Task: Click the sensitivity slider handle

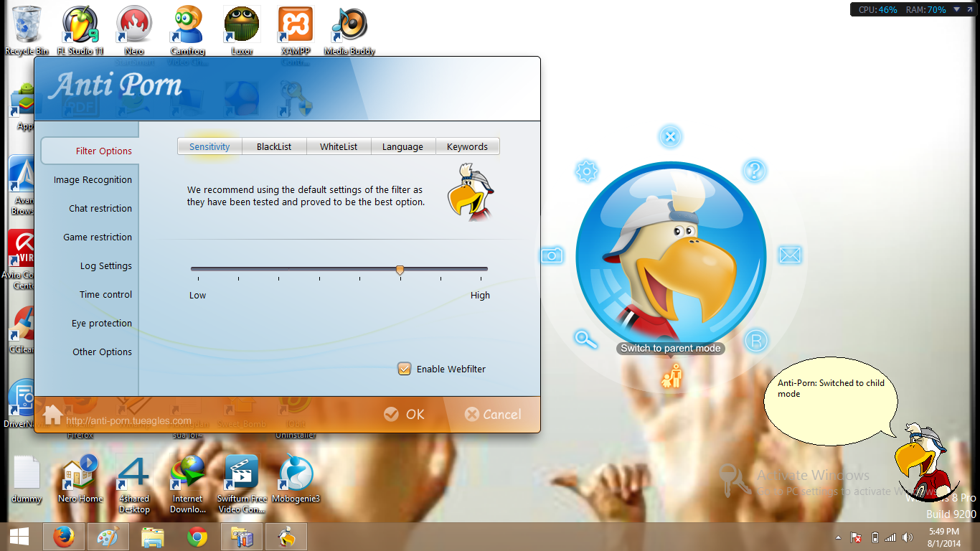Action: (400, 270)
